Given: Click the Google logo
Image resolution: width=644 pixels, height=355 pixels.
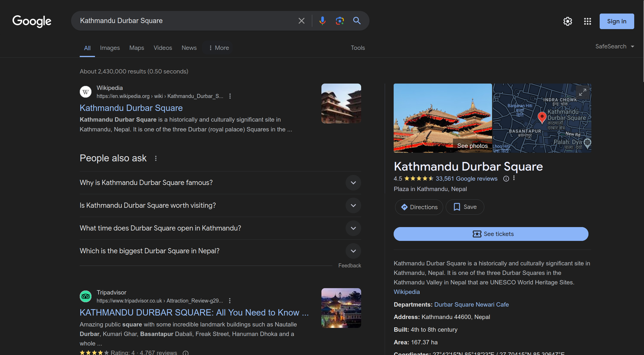Looking at the screenshot, I should [32, 21].
